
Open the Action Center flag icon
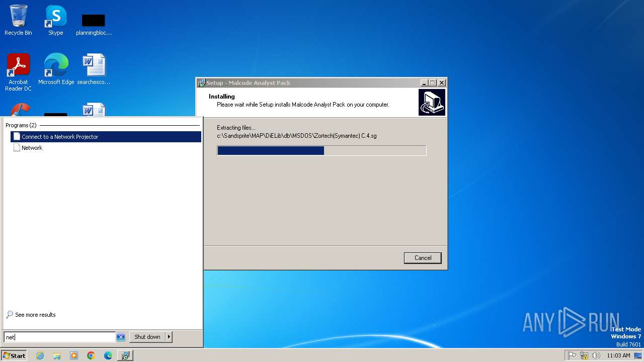(572, 355)
